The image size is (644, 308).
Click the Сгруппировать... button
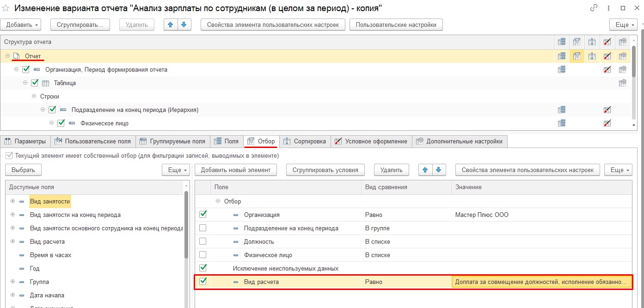pyautogui.click(x=80, y=25)
